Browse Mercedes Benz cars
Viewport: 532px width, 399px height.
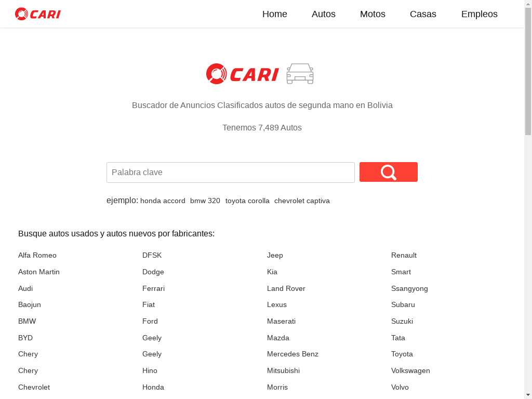[x=292, y=354]
